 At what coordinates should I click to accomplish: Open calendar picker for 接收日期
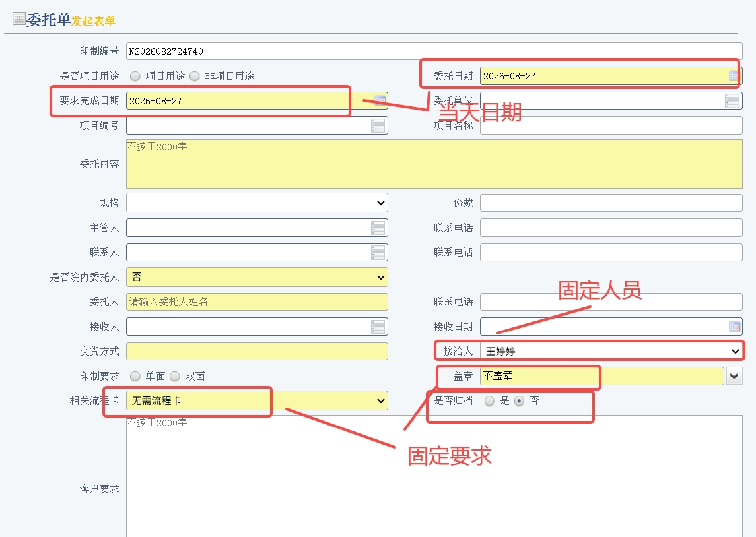point(734,327)
